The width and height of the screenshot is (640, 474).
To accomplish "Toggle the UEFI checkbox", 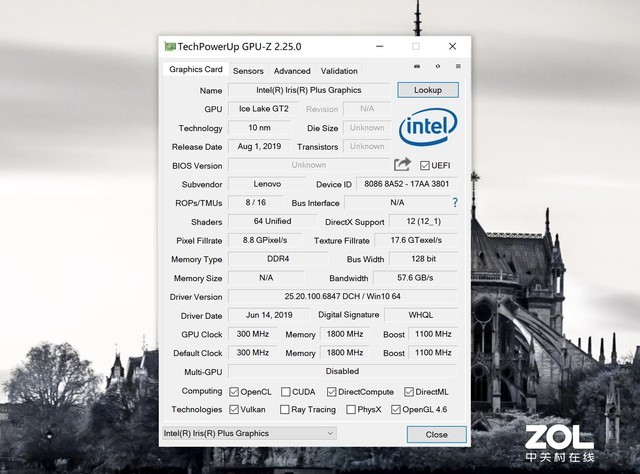I will point(424,165).
